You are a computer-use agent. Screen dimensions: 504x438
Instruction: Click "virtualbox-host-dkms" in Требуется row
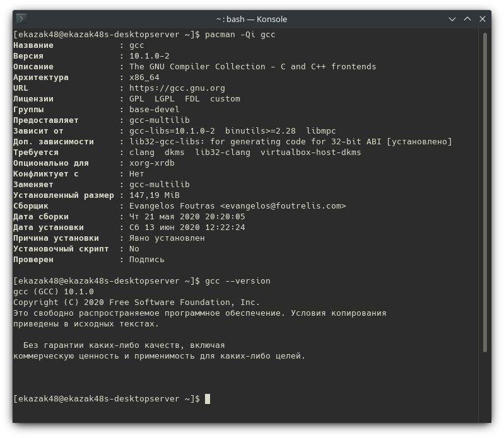click(310, 153)
